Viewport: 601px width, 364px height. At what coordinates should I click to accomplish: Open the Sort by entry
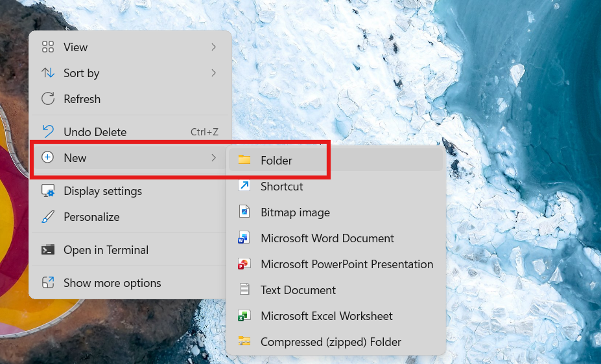(x=130, y=73)
